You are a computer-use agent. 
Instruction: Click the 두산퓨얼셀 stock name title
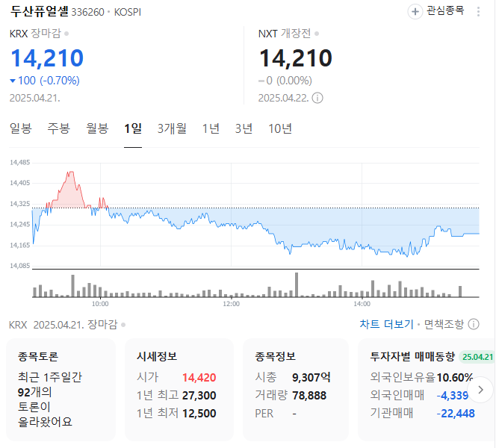click(x=40, y=11)
